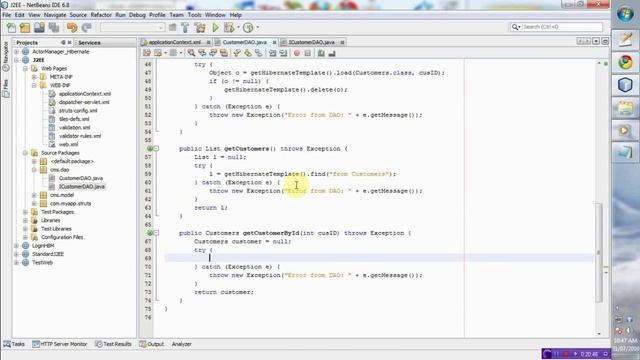Open the Tools menu
The width and height of the screenshot is (640, 360).
point(194,15)
